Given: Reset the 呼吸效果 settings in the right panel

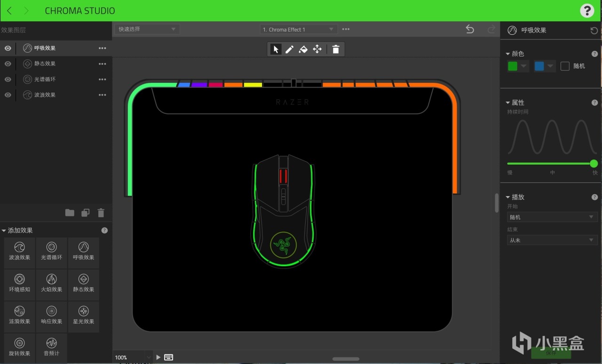Looking at the screenshot, I should 594,31.
